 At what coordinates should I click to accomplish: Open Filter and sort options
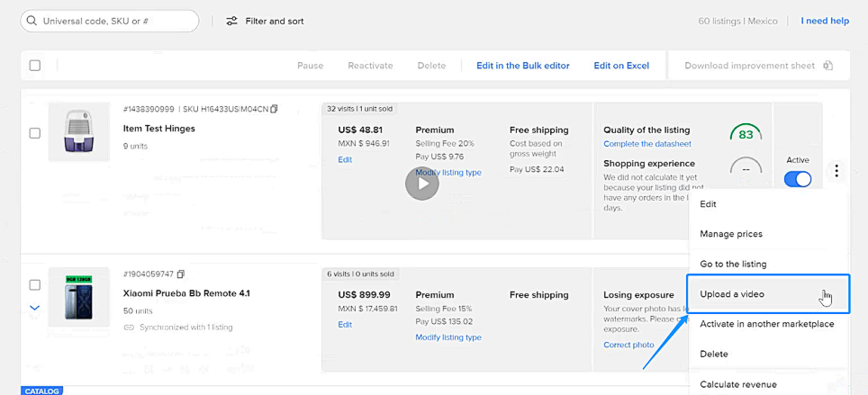(265, 21)
